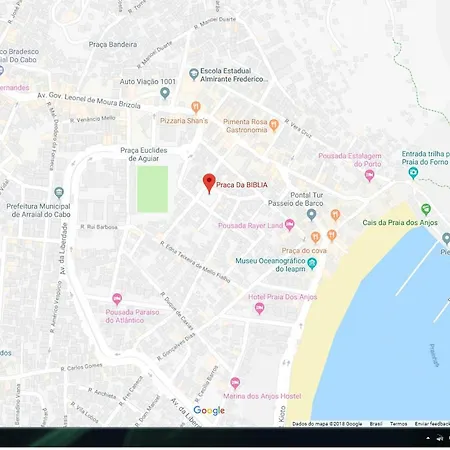Select the Pousada Rayer Land hotel icon
Image resolution: width=450 pixels, height=450 pixels.
point(290,225)
